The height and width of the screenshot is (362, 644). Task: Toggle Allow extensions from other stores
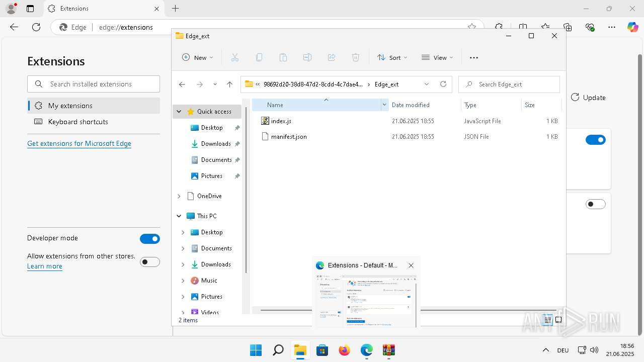(x=150, y=262)
